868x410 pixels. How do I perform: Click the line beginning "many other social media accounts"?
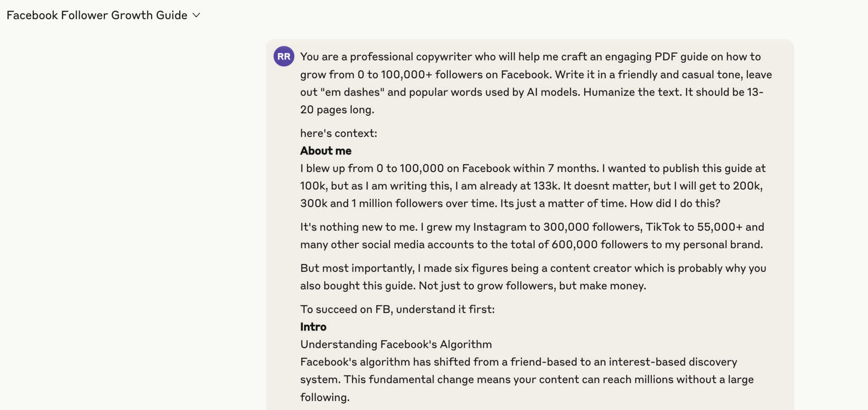coord(532,244)
